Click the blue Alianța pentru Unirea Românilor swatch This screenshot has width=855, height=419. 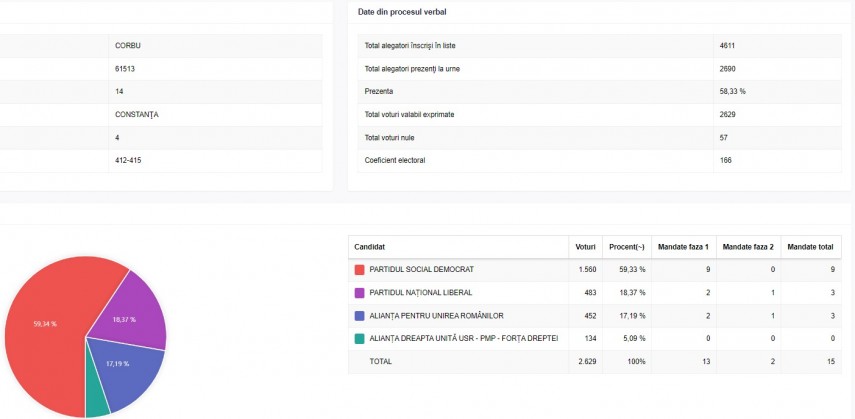(360, 316)
